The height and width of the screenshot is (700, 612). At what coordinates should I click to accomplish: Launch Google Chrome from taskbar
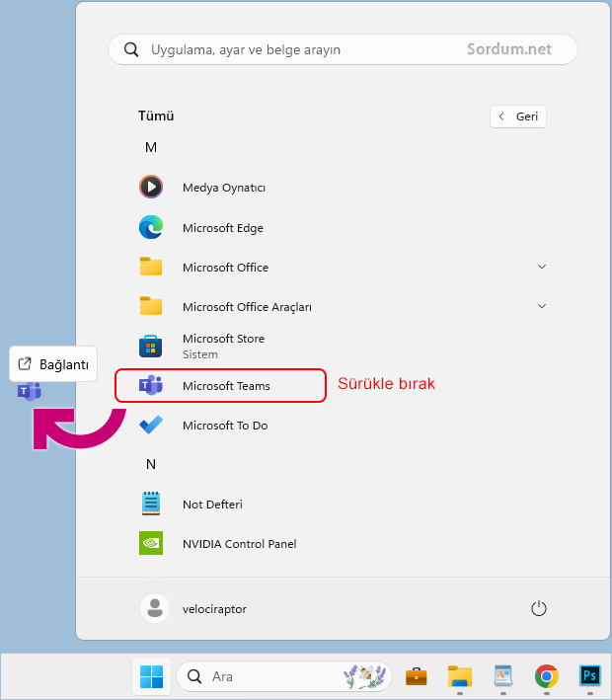click(x=547, y=676)
